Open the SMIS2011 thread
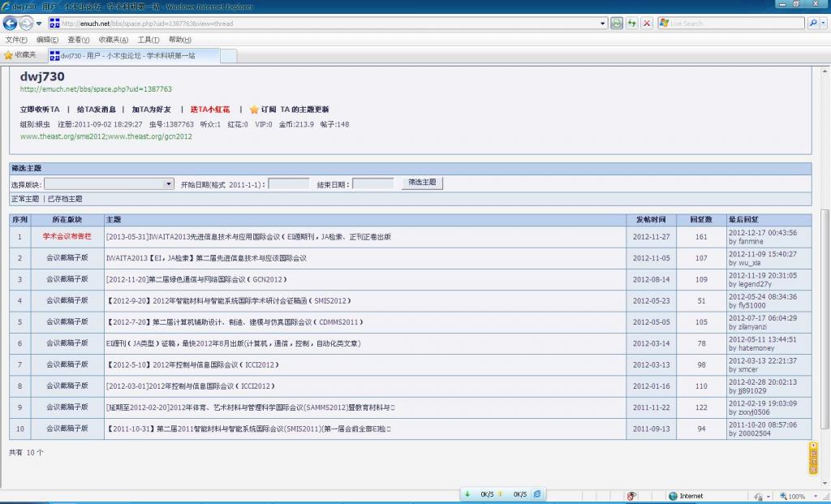831x504 pixels. (x=248, y=429)
